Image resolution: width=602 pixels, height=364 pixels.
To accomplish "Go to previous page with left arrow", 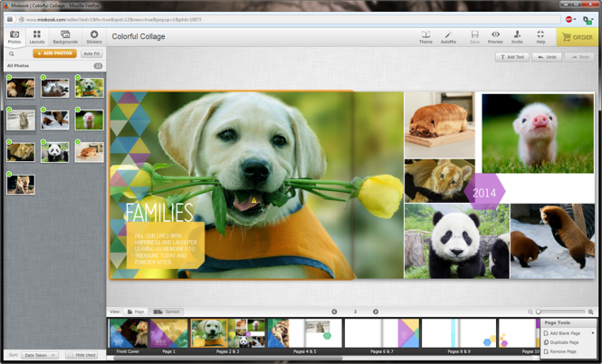I will pyautogui.click(x=334, y=311).
